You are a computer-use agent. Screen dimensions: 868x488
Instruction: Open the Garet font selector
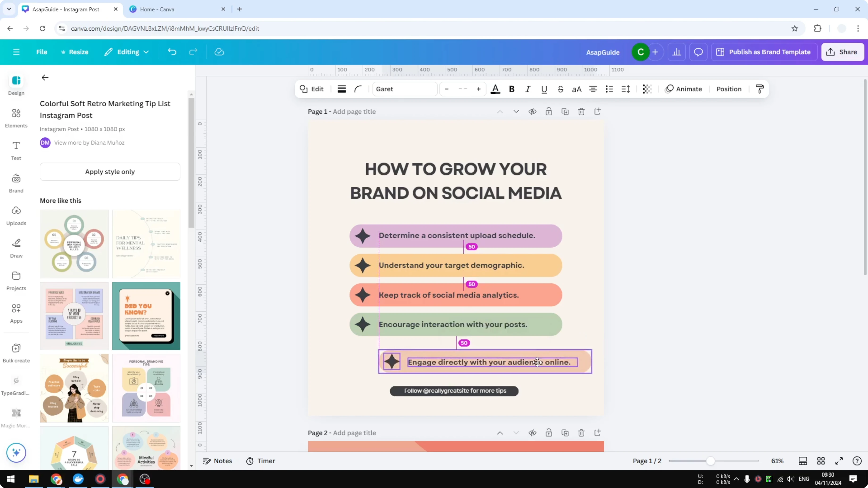(404, 89)
